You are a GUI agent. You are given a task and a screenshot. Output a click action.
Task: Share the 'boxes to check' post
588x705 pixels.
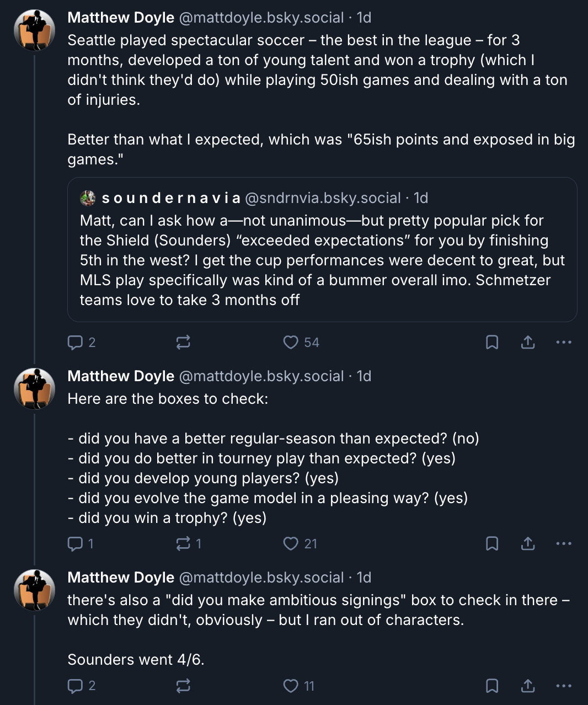pos(528,544)
